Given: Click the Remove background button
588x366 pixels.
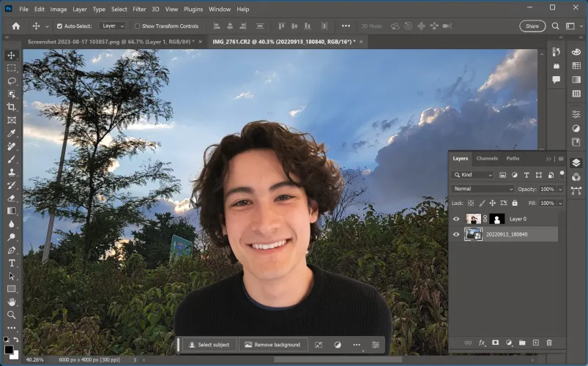Looking at the screenshot, I should tap(272, 345).
